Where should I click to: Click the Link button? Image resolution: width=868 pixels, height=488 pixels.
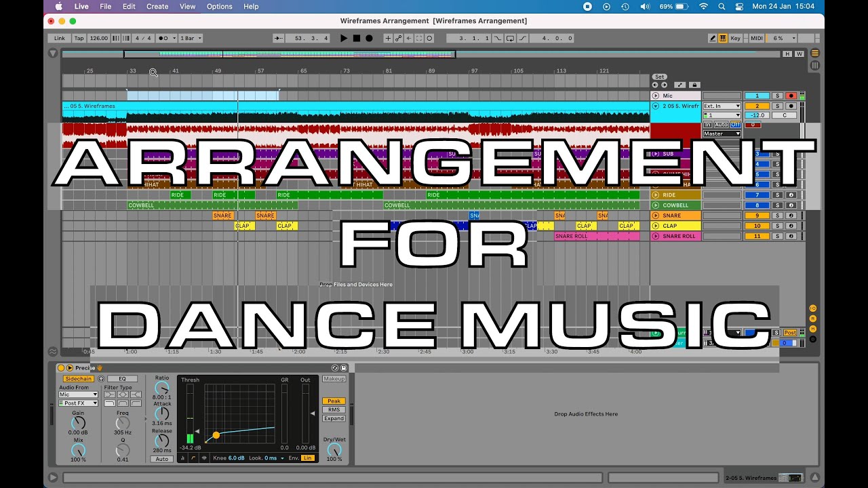coord(60,39)
